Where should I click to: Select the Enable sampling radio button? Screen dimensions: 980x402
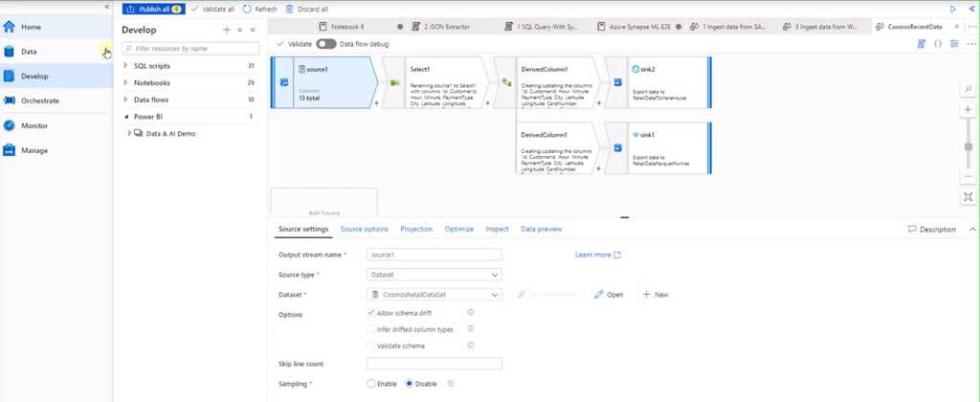pos(371,384)
